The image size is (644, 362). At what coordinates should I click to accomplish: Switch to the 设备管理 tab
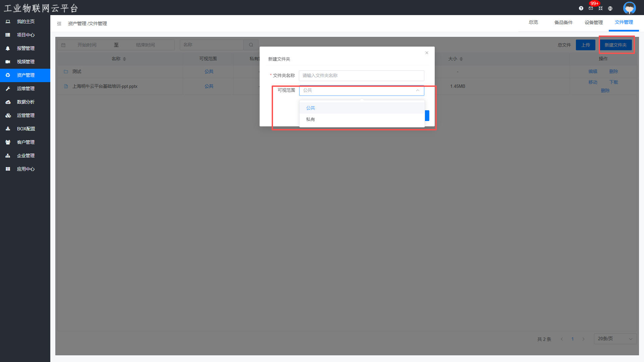pos(593,22)
